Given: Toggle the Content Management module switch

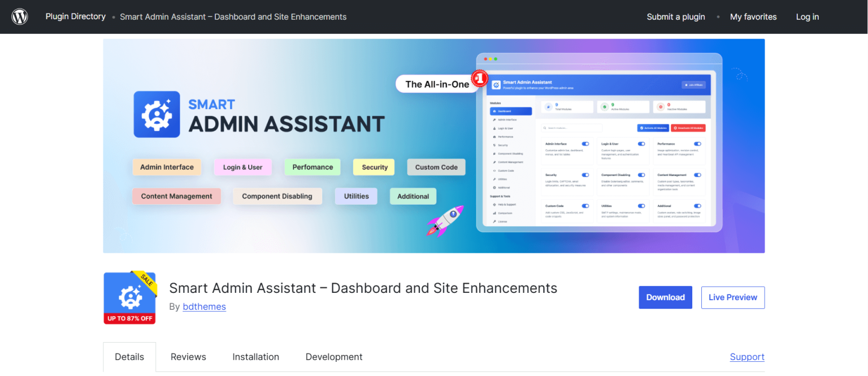Looking at the screenshot, I should click(697, 175).
